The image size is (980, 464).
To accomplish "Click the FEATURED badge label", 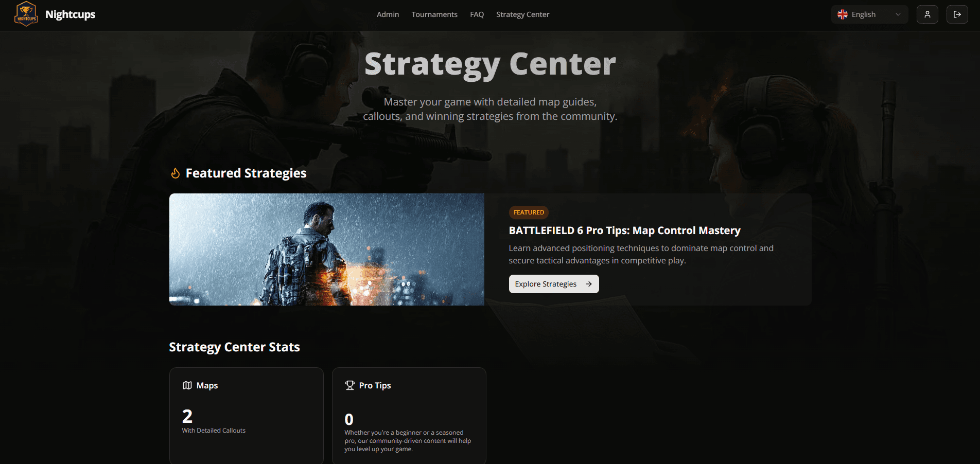I will [529, 212].
